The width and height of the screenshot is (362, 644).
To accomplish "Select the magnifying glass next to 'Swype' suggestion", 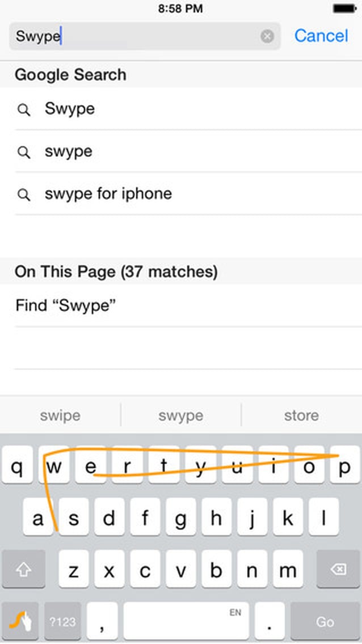I will click(24, 109).
